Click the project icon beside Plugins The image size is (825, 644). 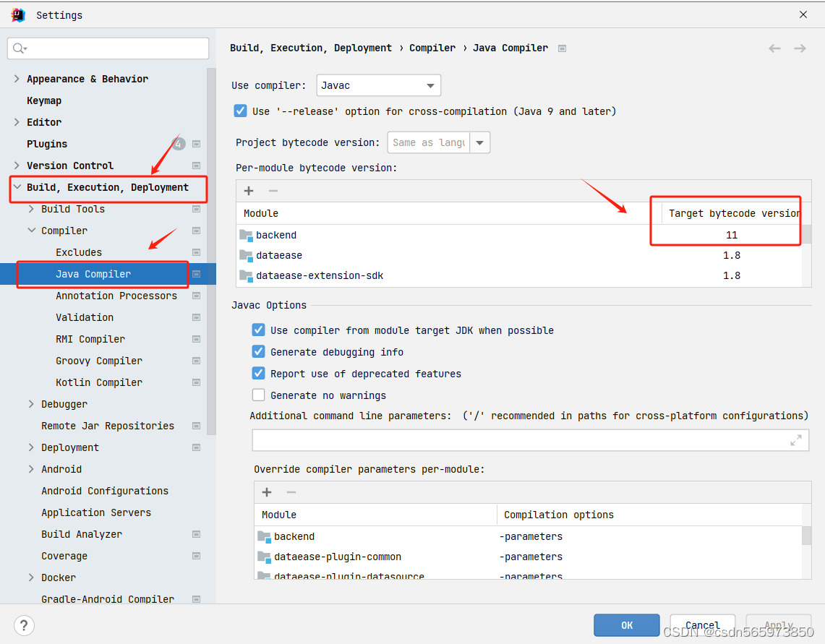pyautogui.click(x=196, y=144)
